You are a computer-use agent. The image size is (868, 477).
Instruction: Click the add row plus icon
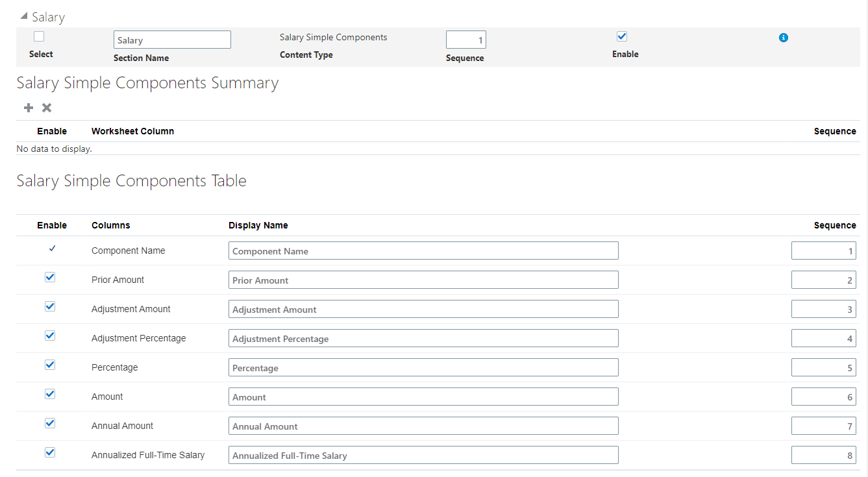click(x=29, y=108)
